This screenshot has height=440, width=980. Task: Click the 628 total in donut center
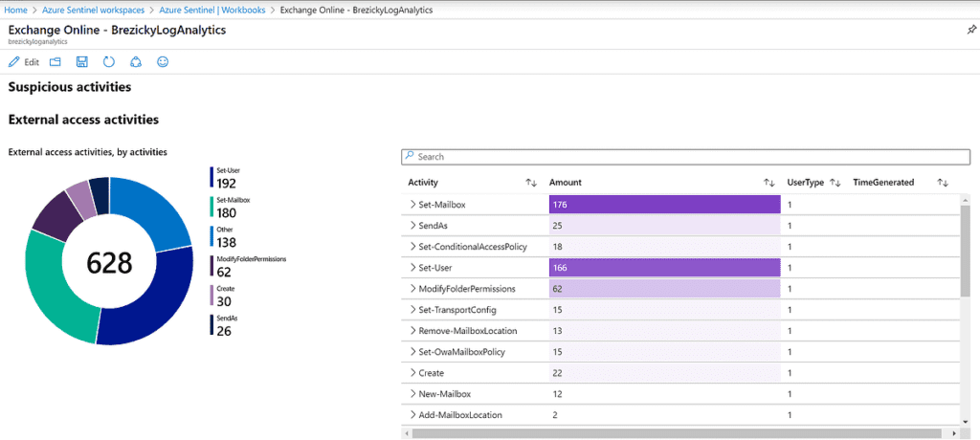pos(109,262)
